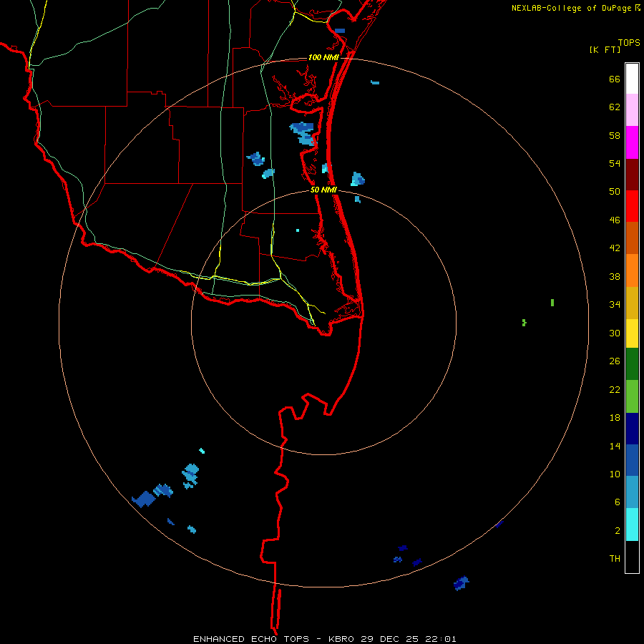The height and width of the screenshot is (644, 644).
Task: Select the 46 value on the legend
Action: point(615,220)
